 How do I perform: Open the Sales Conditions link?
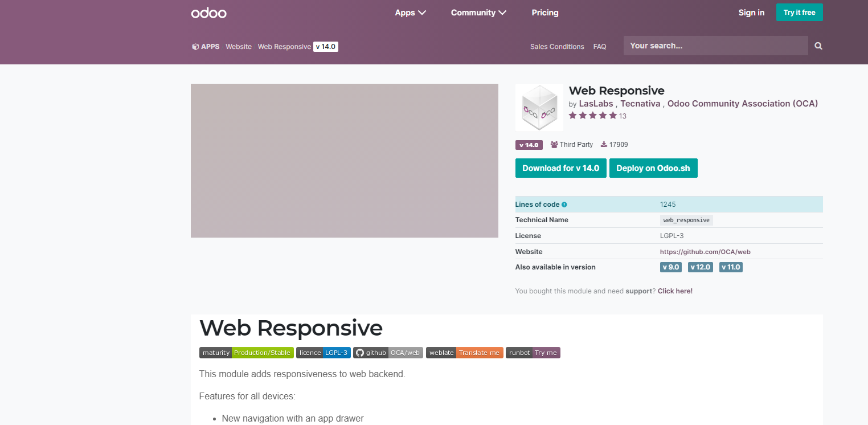[x=557, y=47]
